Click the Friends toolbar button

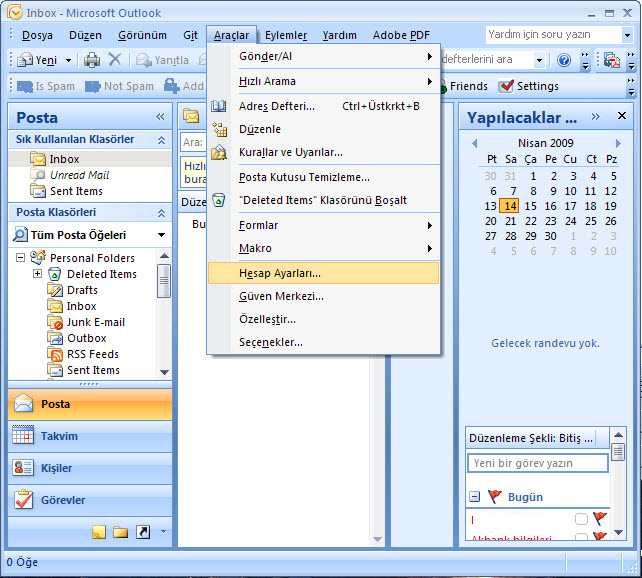click(463, 86)
